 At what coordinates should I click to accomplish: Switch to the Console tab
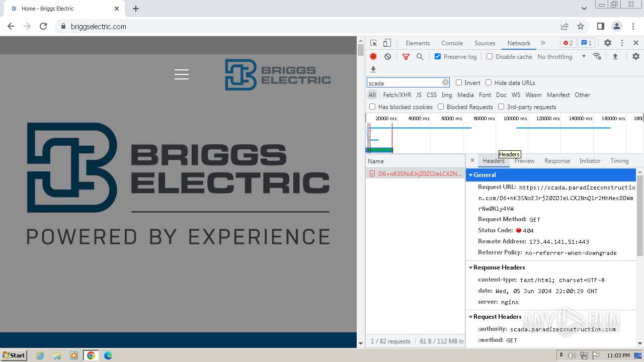pos(452,43)
